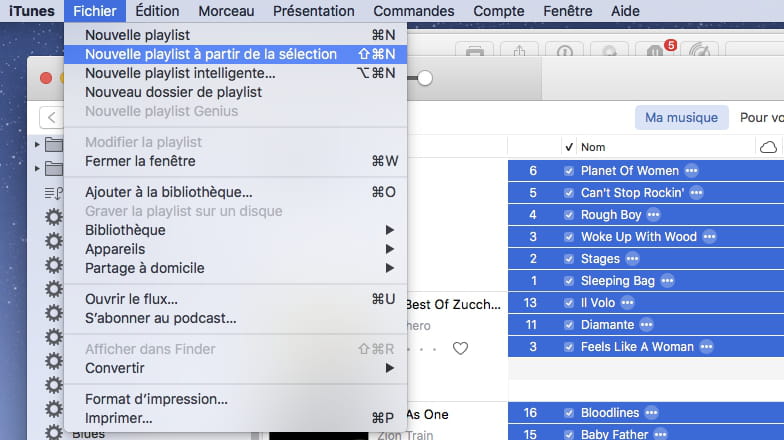Screen dimensions: 784x440
Task: Open the Compte menu
Action: tap(498, 11)
